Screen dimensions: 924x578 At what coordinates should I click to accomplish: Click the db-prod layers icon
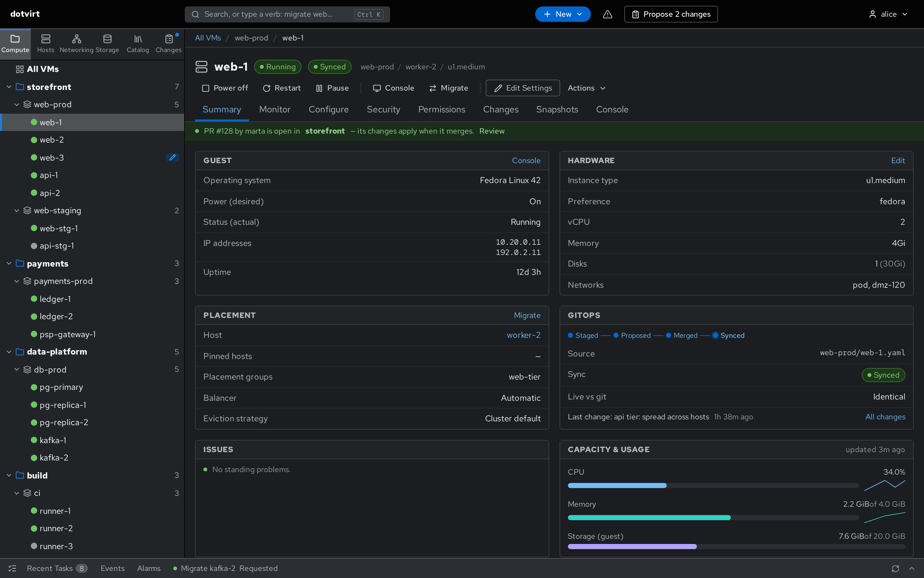[x=27, y=370]
